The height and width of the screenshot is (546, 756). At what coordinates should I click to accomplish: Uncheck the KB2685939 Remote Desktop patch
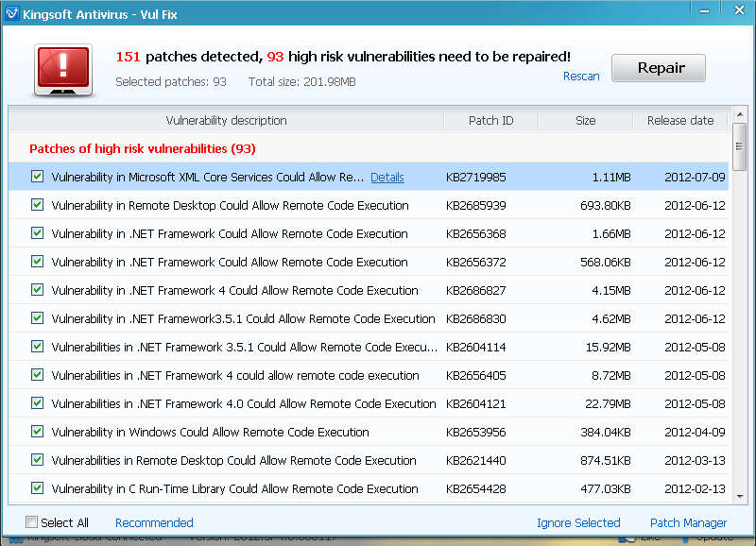click(38, 205)
